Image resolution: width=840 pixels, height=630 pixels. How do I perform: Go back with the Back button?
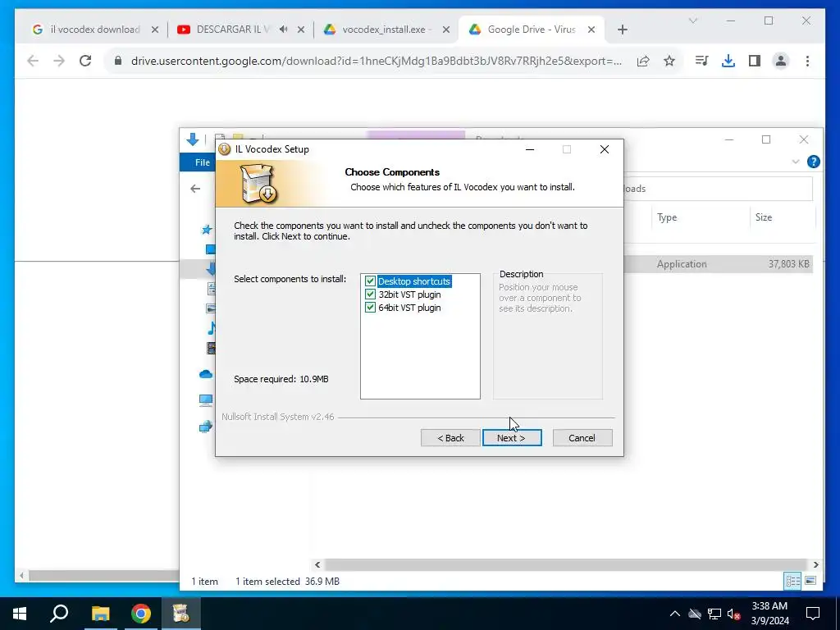(450, 438)
